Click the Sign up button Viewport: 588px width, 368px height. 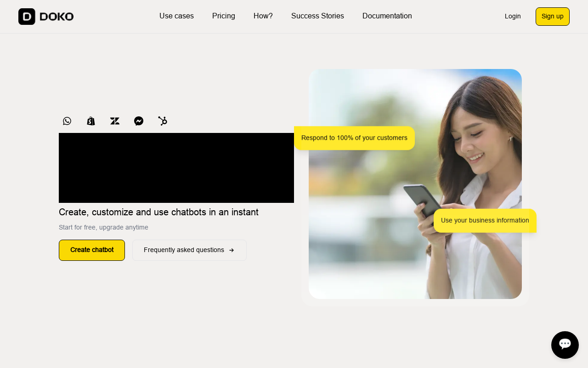553,17
